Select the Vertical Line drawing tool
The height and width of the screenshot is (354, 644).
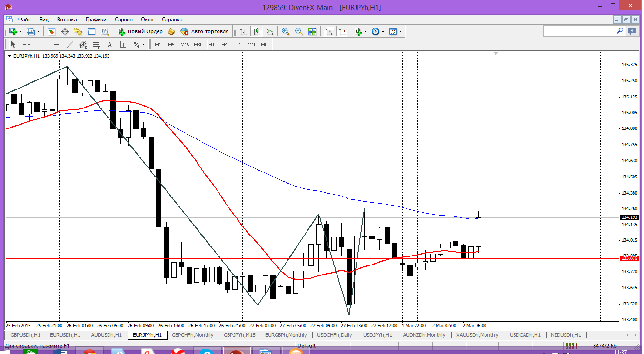click(43, 44)
